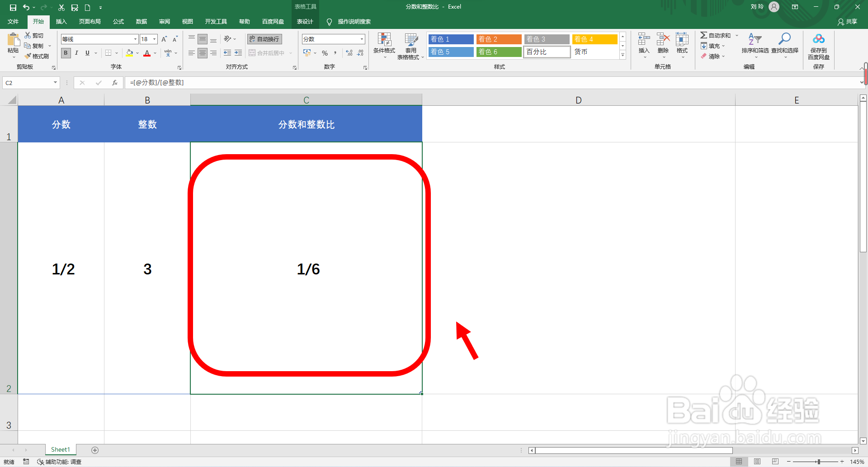
Task: Switch to the 插入 Insert tab
Action: click(x=61, y=22)
